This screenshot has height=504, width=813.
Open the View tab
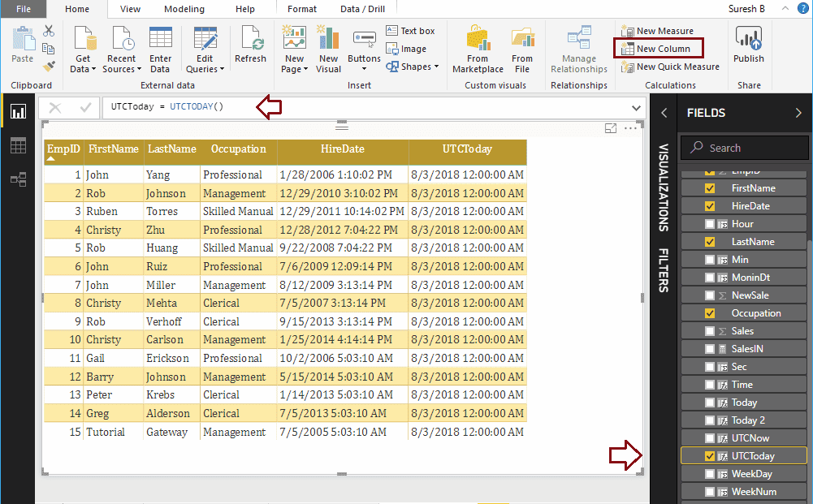[x=129, y=10]
